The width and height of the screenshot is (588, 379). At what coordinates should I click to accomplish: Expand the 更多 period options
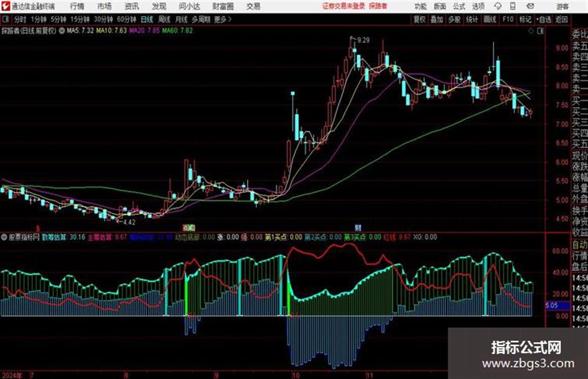tap(223, 19)
